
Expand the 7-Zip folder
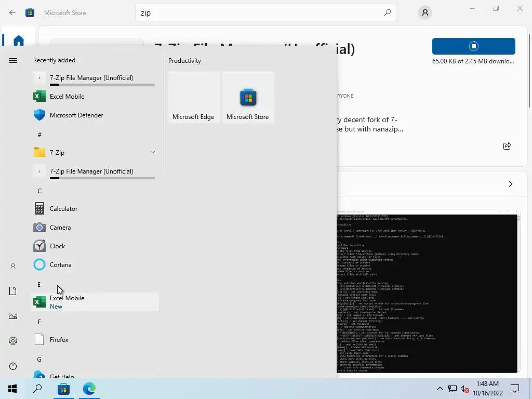click(x=95, y=153)
